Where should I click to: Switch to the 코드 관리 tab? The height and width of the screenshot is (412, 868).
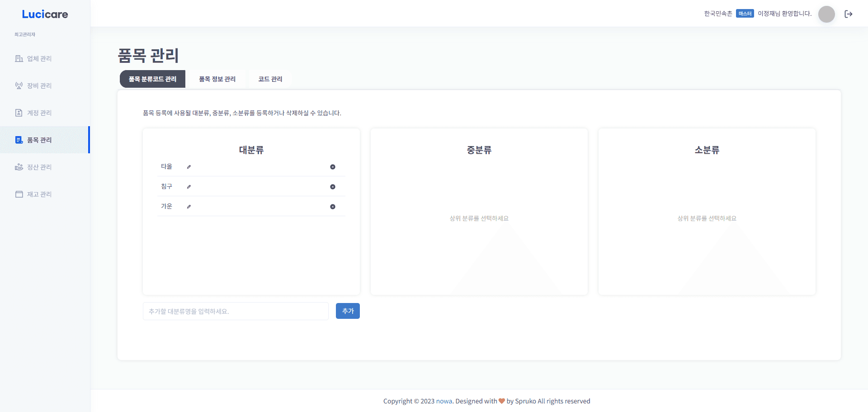tap(270, 79)
